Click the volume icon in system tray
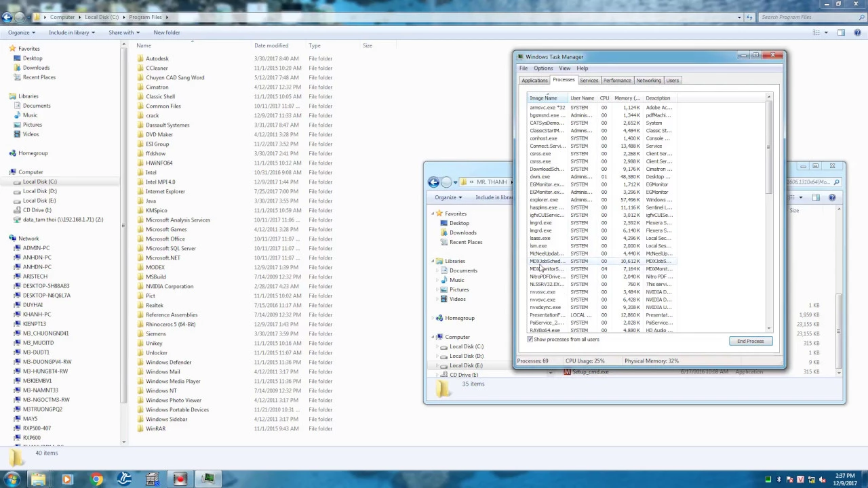 click(x=822, y=480)
